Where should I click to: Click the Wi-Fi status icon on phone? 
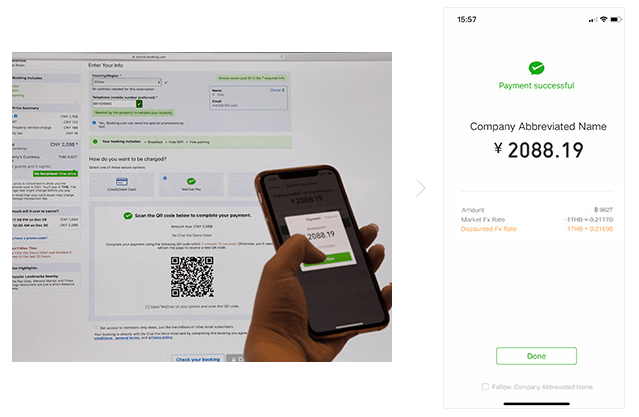(604, 19)
